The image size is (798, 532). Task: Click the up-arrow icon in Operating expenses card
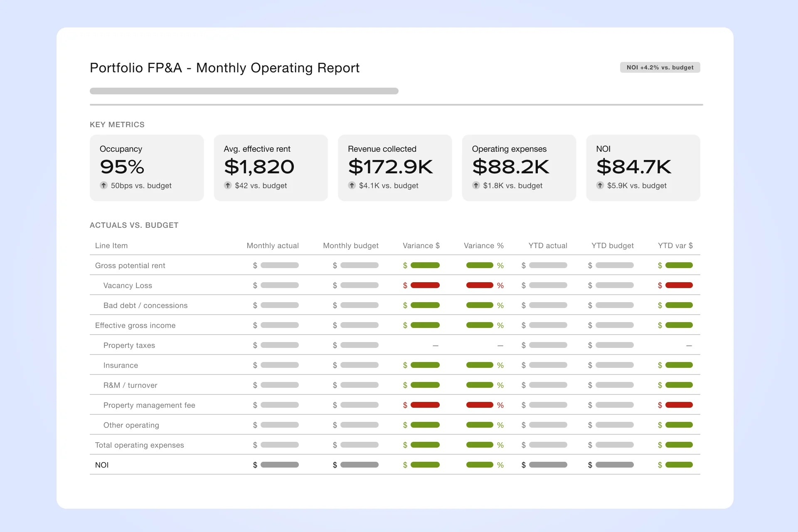coord(476,185)
